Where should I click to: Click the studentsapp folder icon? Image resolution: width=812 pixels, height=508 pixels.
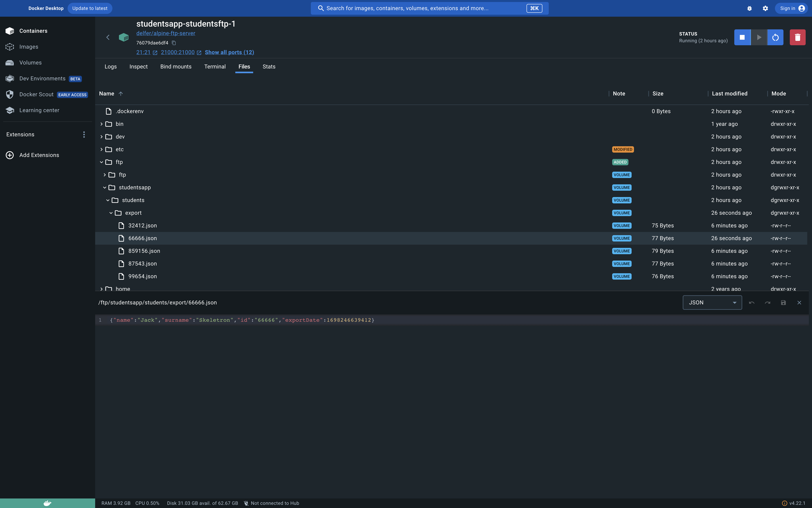click(x=112, y=188)
